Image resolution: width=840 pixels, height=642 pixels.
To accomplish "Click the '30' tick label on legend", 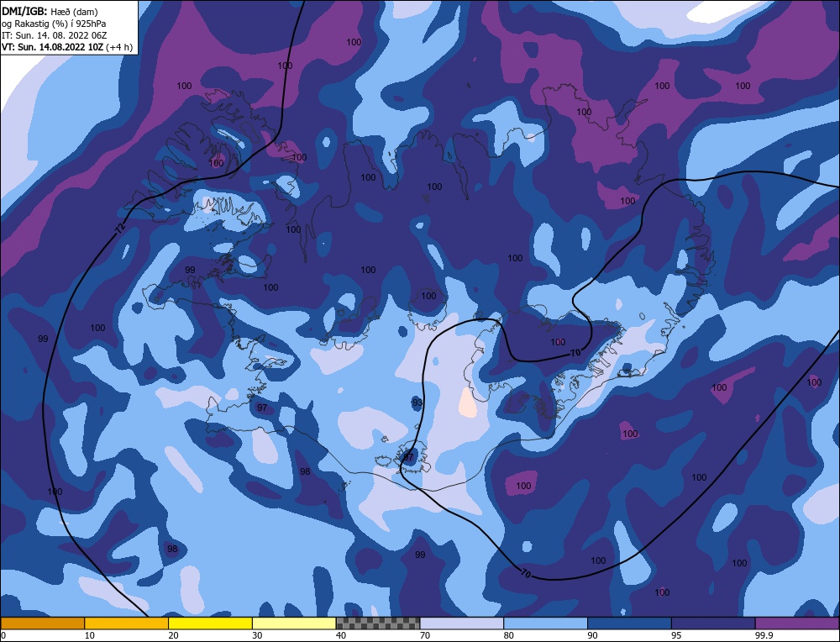I will 256,635.
